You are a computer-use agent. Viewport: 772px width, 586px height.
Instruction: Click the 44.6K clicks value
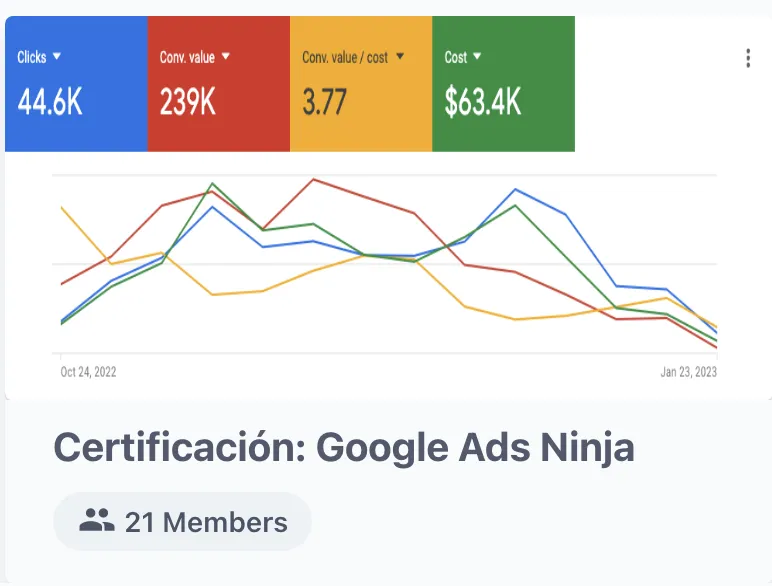click(50, 102)
